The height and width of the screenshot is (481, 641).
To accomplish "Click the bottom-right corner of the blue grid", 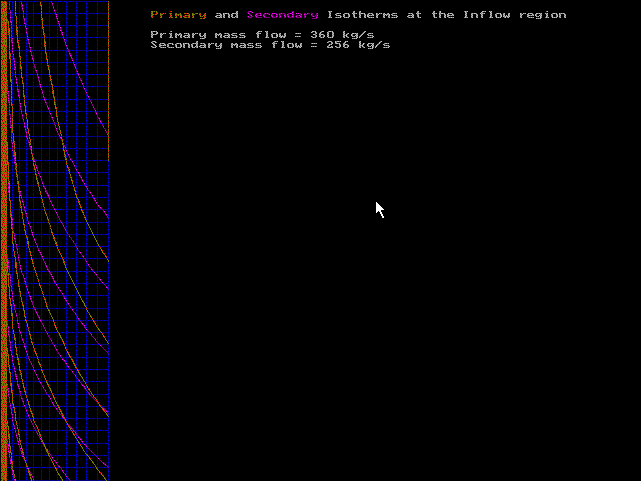I will point(107,478).
